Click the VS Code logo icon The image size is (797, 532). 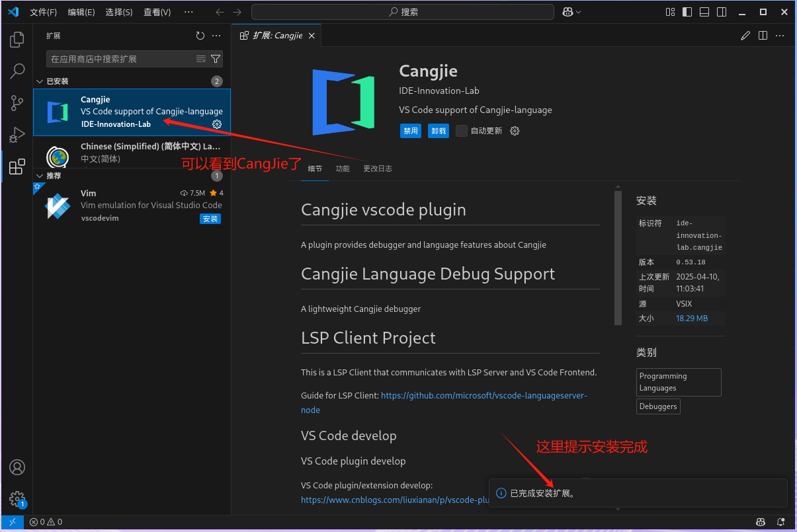coord(13,12)
